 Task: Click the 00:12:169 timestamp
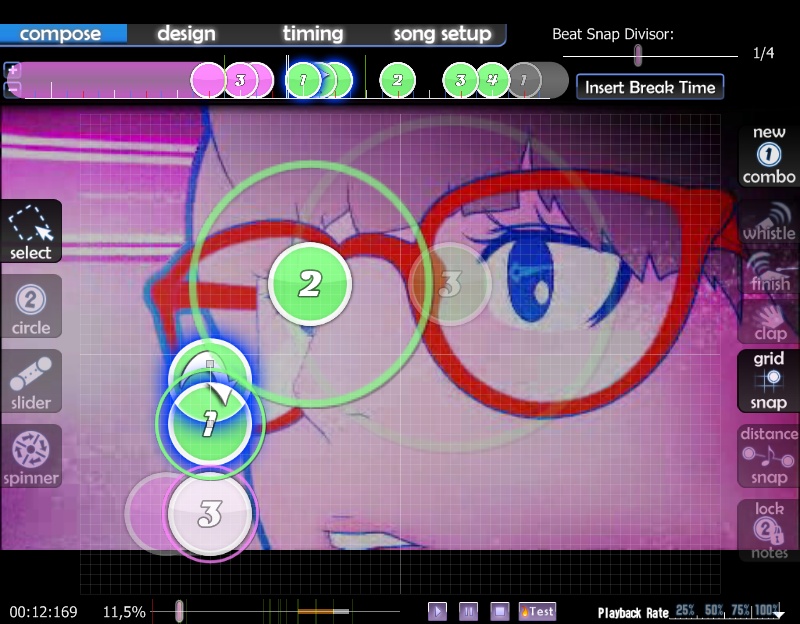pyautogui.click(x=43, y=612)
